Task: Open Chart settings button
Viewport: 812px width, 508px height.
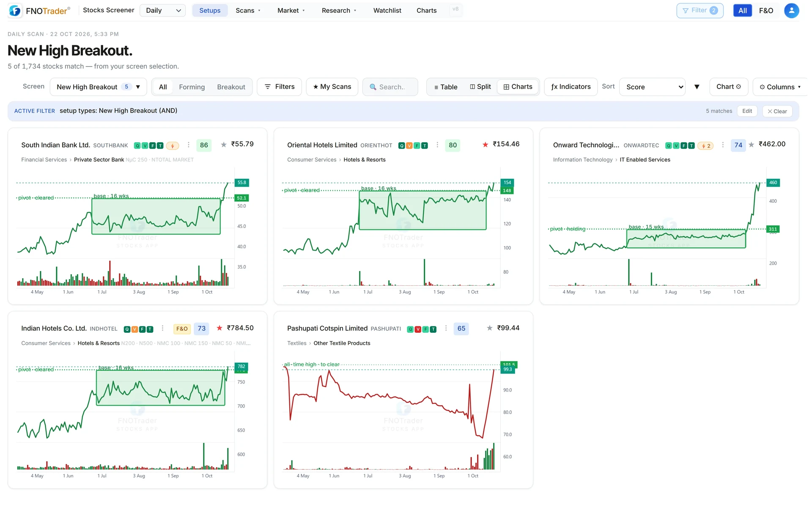Action: [x=729, y=87]
